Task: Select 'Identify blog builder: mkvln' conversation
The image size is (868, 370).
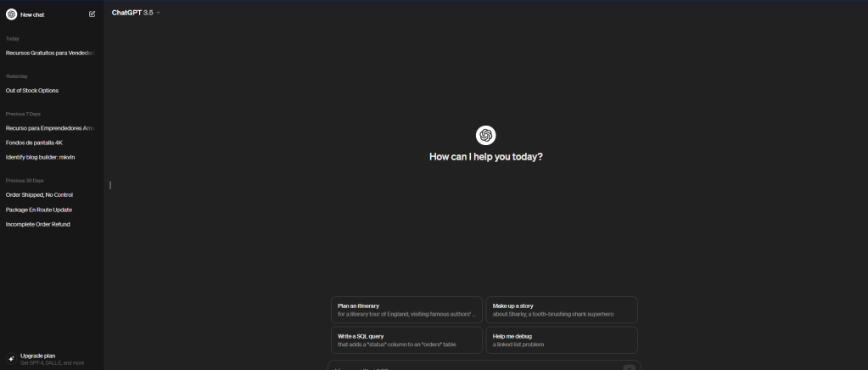Action: click(x=41, y=157)
